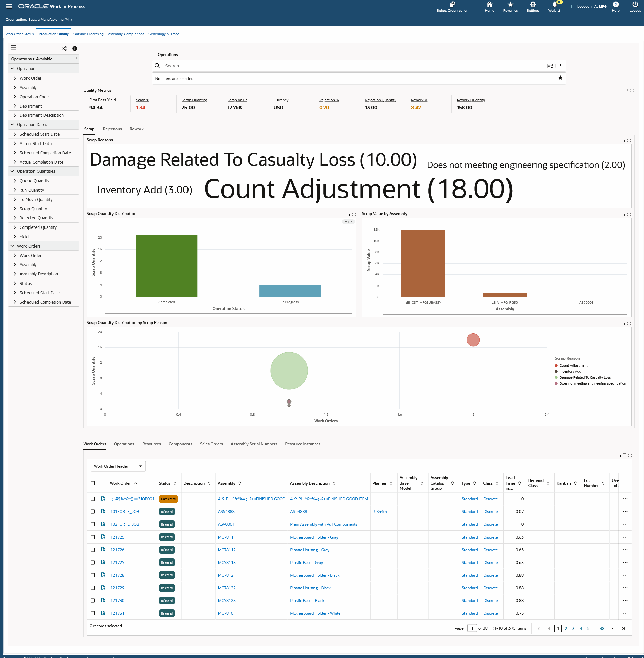The width and height of the screenshot is (644, 658).
Task: Select the checkbox for work order 102FORTE_JOB
Action: [x=93, y=524]
